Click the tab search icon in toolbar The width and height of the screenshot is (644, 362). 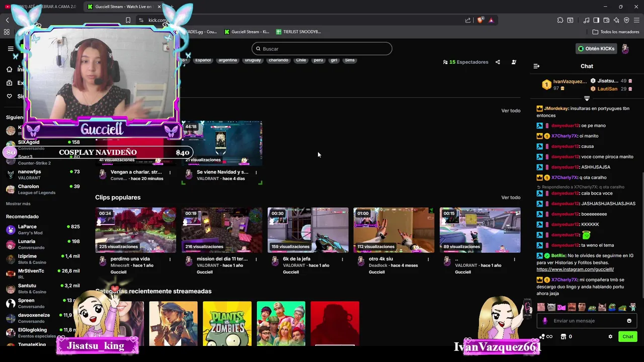tap(570, 20)
